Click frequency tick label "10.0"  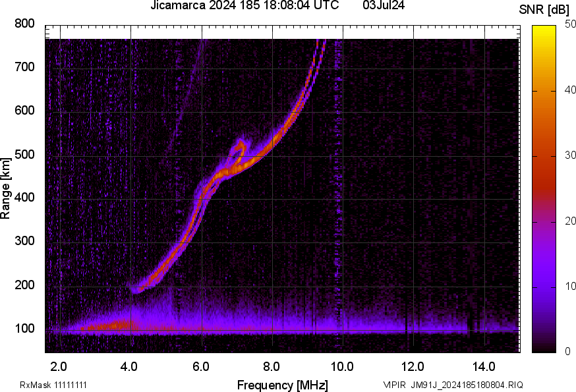[342, 366]
